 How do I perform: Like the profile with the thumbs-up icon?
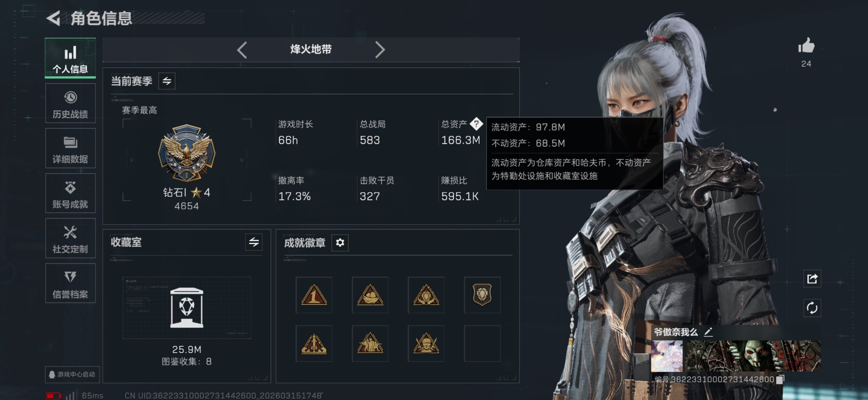click(x=806, y=45)
